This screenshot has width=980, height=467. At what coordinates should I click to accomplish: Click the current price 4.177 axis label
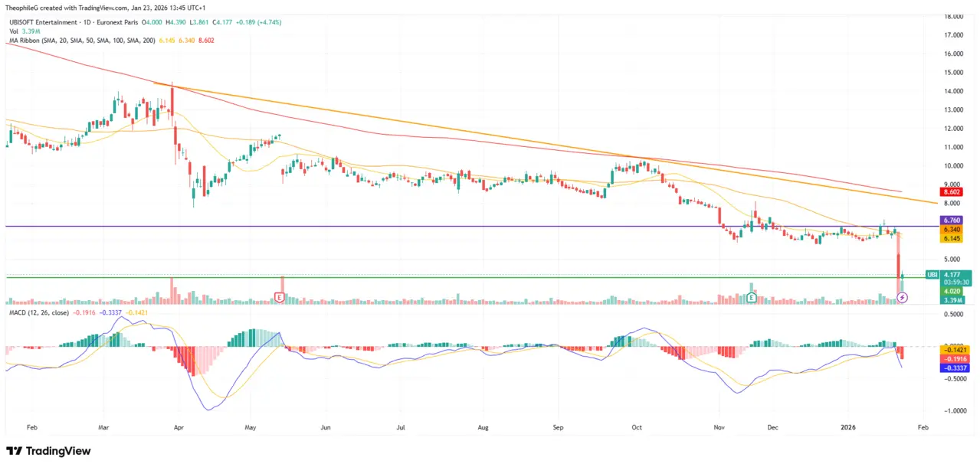[955, 273]
